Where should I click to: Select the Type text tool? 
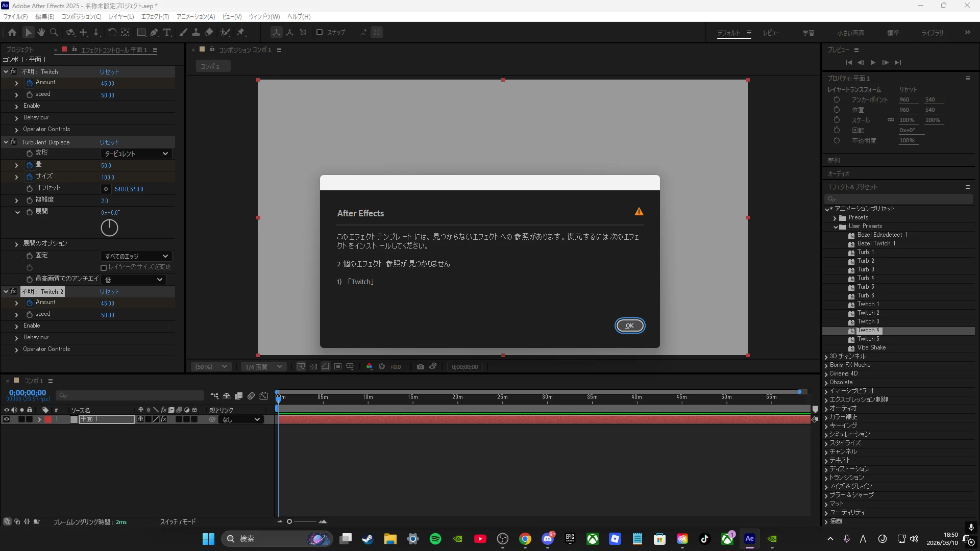click(x=167, y=33)
